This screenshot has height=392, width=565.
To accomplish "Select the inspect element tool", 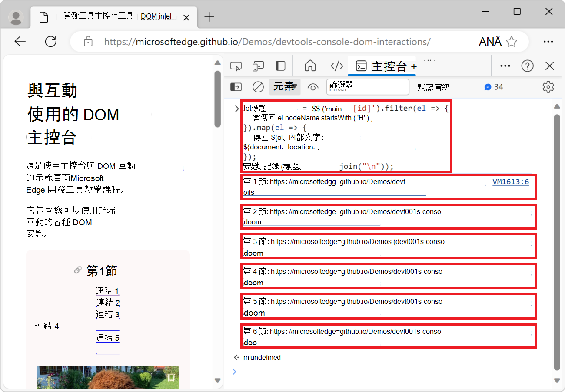I will pos(236,66).
